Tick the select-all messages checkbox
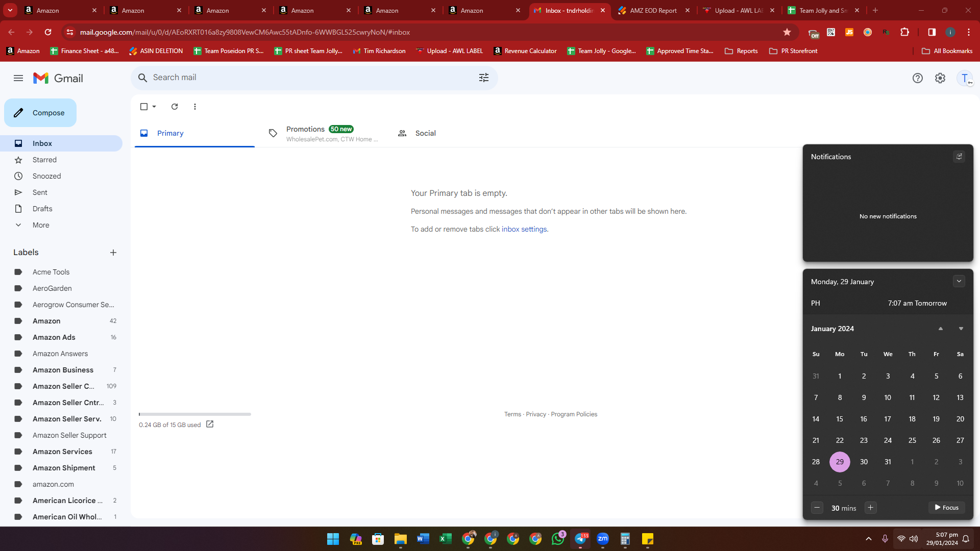This screenshot has height=551, width=980. (x=144, y=107)
